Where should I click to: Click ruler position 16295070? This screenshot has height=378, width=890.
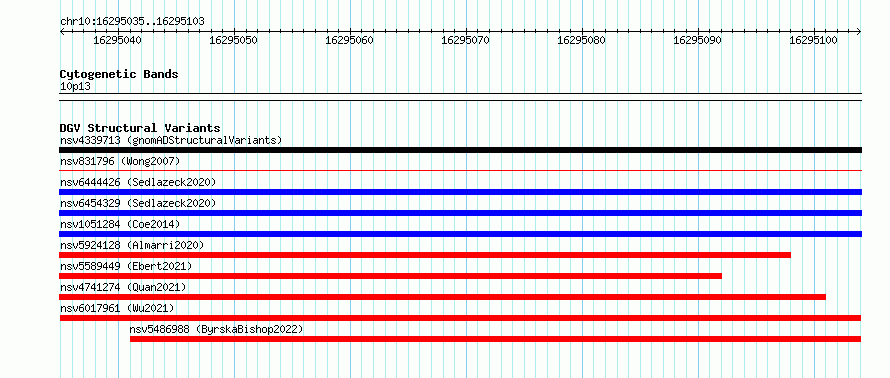pyautogui.click(x=466, y=40)
